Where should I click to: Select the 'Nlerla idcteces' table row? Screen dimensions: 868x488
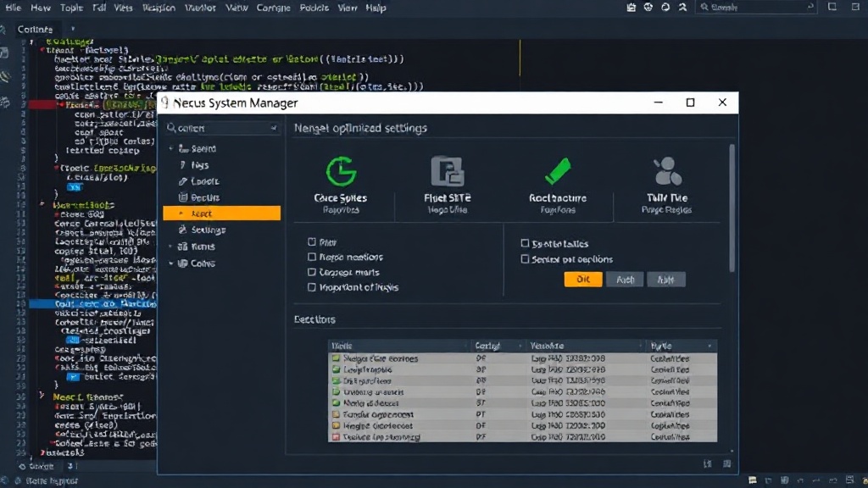[522, 403]
